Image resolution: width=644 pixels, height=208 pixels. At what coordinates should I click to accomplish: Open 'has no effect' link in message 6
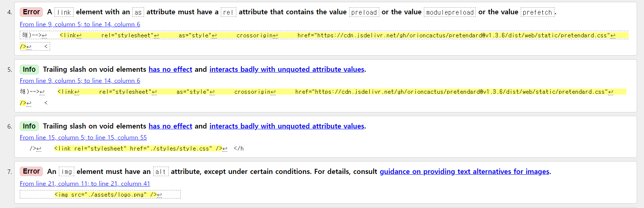click(170, 126)
